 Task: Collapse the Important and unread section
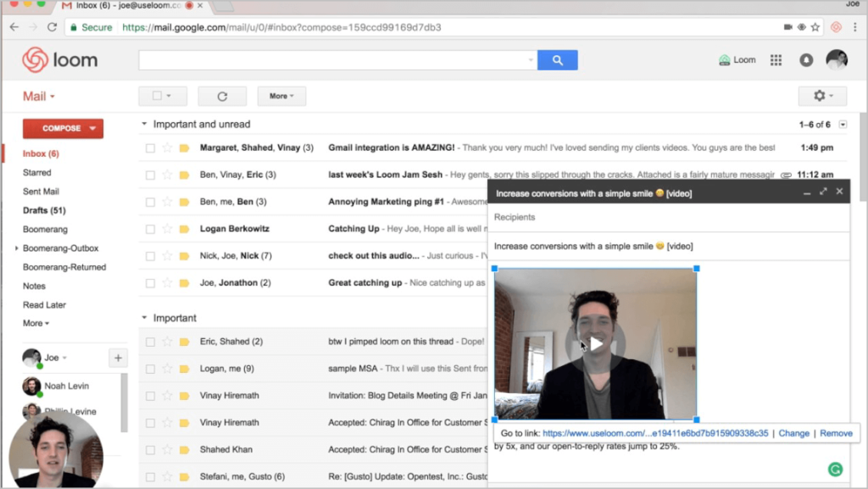(x=144, y=125)
